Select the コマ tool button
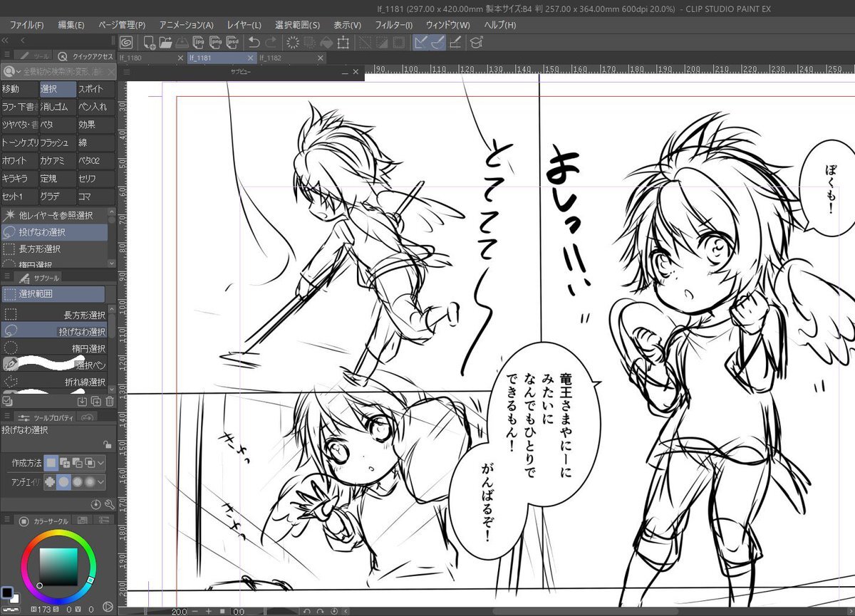The image size is (855, 616). pyautogui.click(x=96, y=197)
